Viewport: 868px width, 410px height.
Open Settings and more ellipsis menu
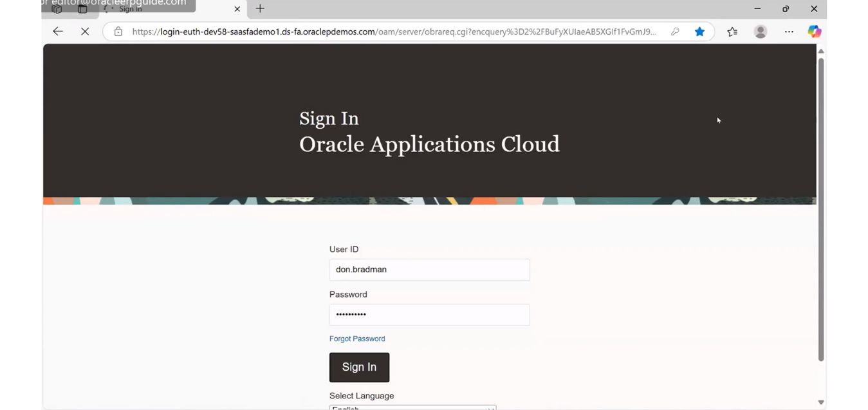click(x=789, y=31)
